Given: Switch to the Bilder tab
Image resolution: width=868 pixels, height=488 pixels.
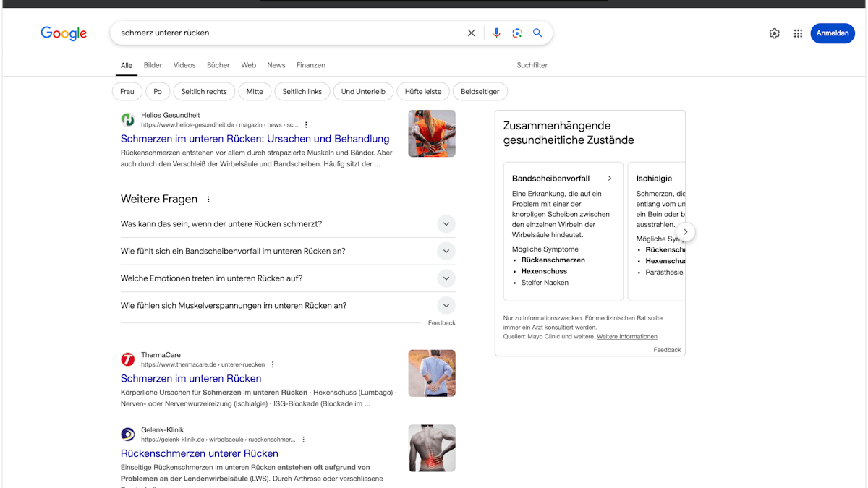Looking at the screenshot, I should click(153, 65).
